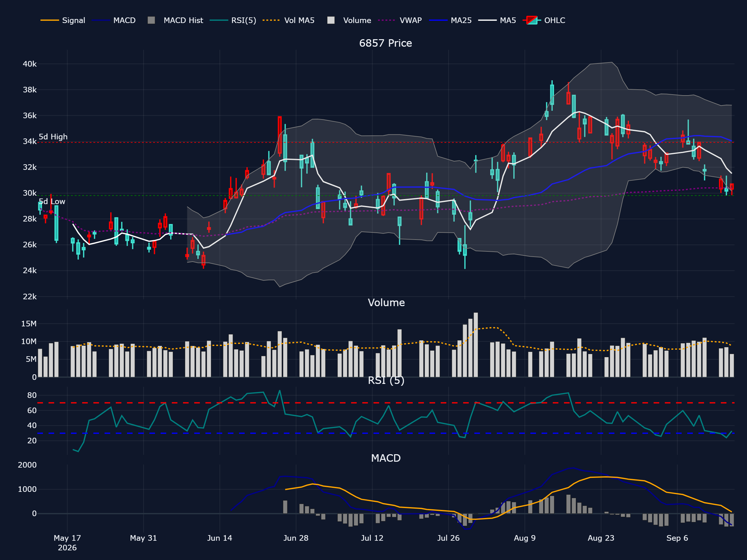Click the 20 label on the RSI axis
This screenshot has height=560, width=747.
(32, 441)
